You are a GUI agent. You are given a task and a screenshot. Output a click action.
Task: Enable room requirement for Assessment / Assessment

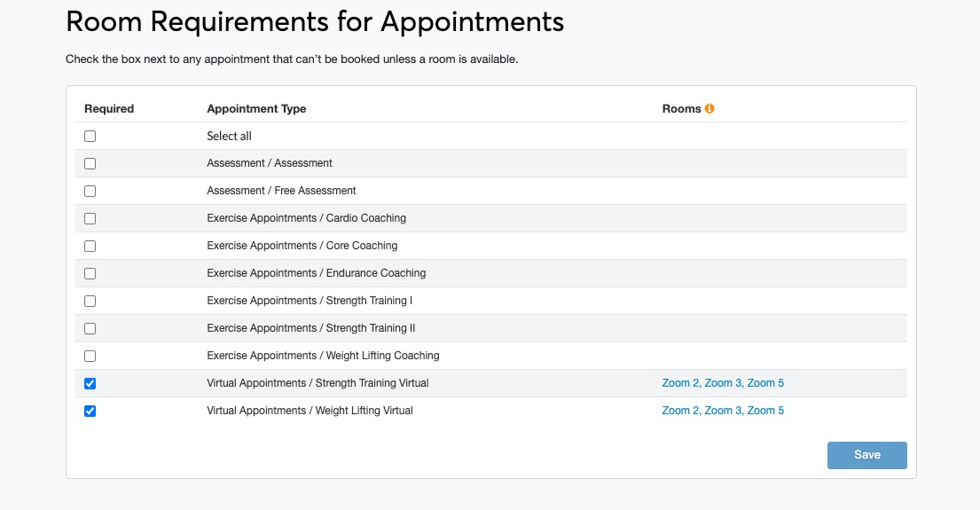click(x=90, y=164)
